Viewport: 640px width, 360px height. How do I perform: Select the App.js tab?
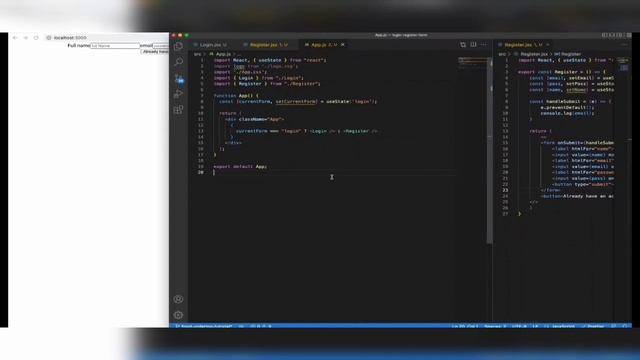point(322,45)
